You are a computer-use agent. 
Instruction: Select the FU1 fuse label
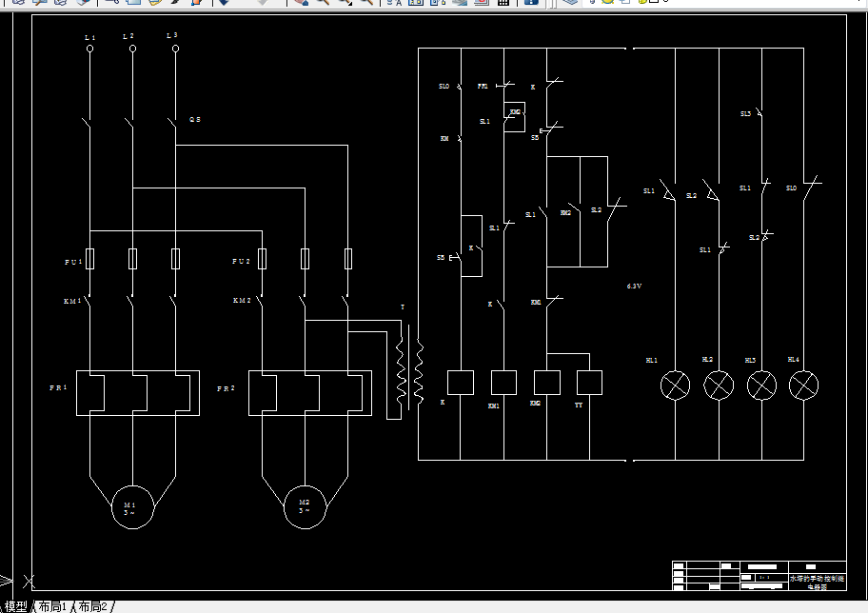(73, 262)
